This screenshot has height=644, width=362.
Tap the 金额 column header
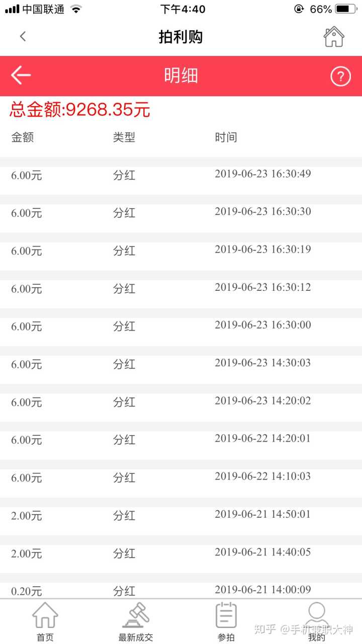coord(23,137)
